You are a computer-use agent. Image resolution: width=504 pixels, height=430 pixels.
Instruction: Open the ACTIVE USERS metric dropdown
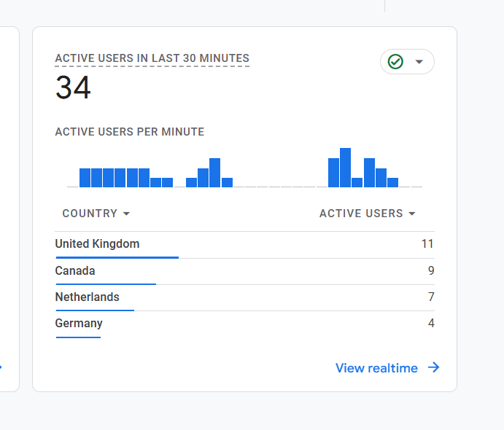(x=368, y=214)
